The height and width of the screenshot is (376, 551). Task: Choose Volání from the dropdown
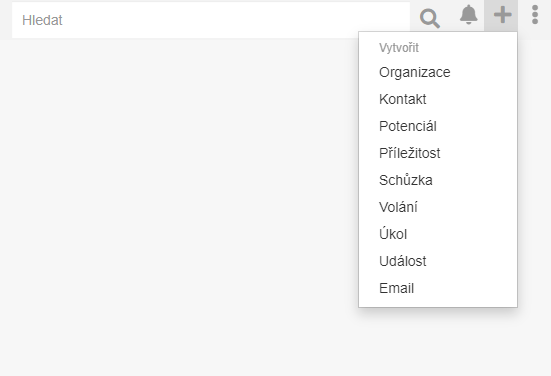[438, 207]
